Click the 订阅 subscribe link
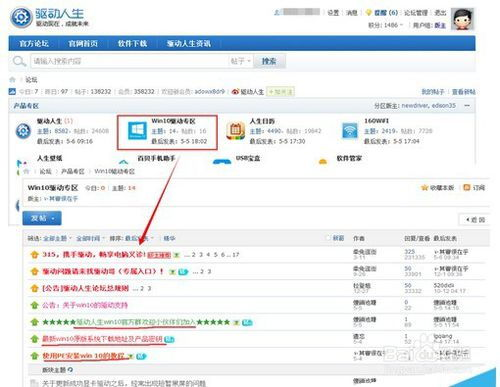Image resolution: width=500 pixels, height=387 pixels. pos(478,188)
